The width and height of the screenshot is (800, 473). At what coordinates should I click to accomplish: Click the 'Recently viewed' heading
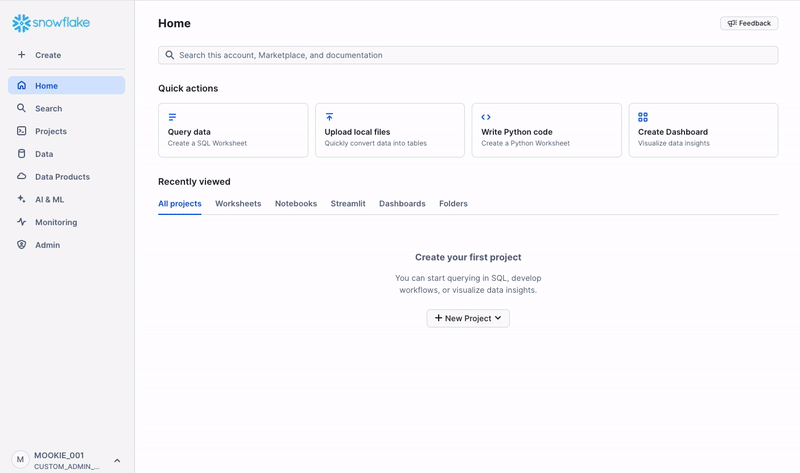194,182
